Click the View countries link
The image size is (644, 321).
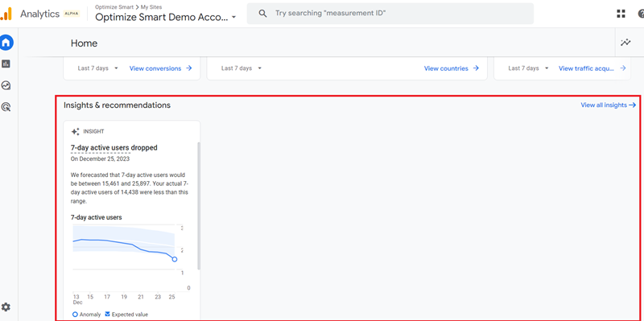[446, 68]
